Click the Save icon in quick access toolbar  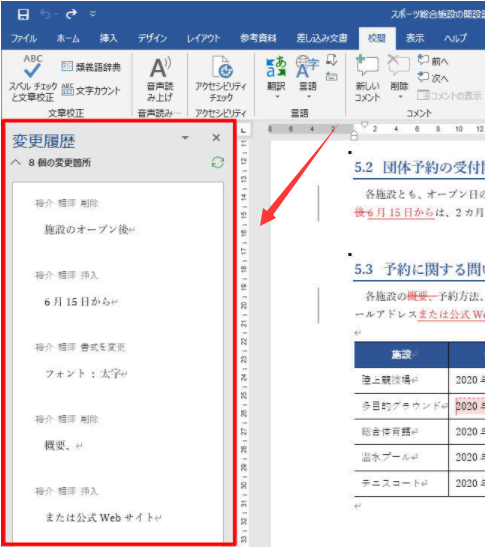(23, 14)
